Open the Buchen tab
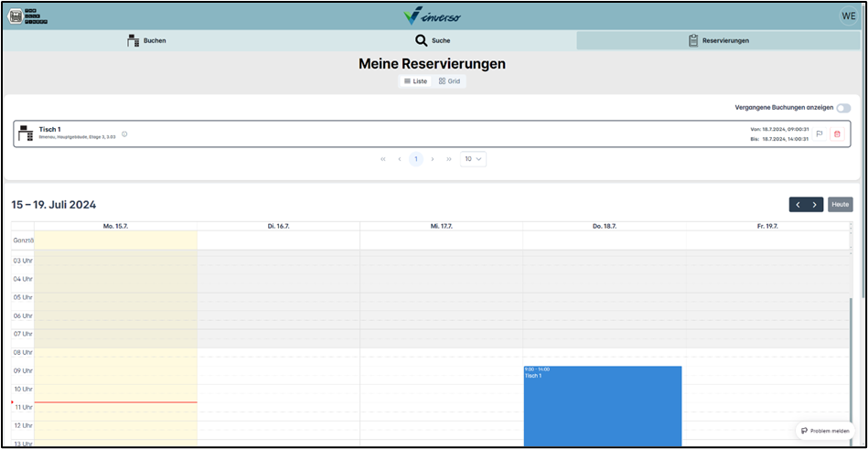This screenshot has width=868, height=449. (x=146, y=40)
